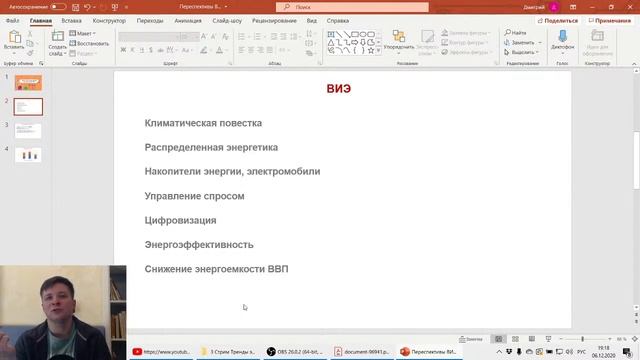
Task: Open the Выделить dropdown
Action: [522, 52]
